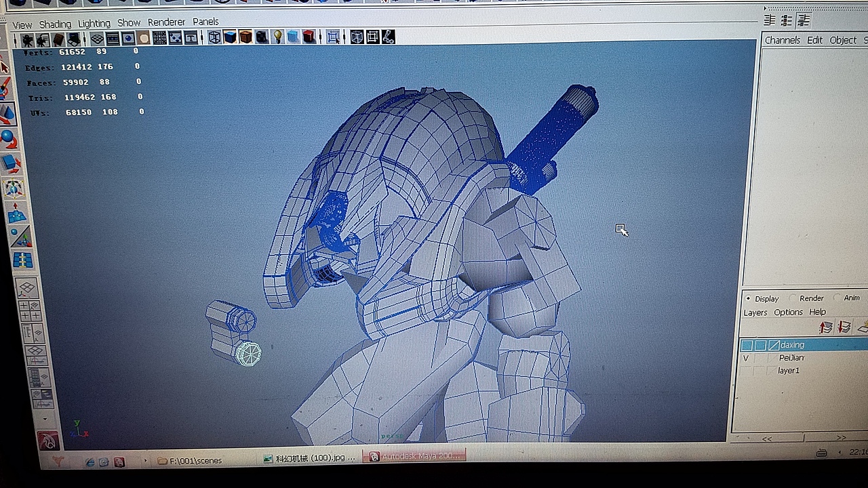This screenshot has width=868, height=488.
Task: Toggle the Film Gate icon
Action: coord(113,39)
